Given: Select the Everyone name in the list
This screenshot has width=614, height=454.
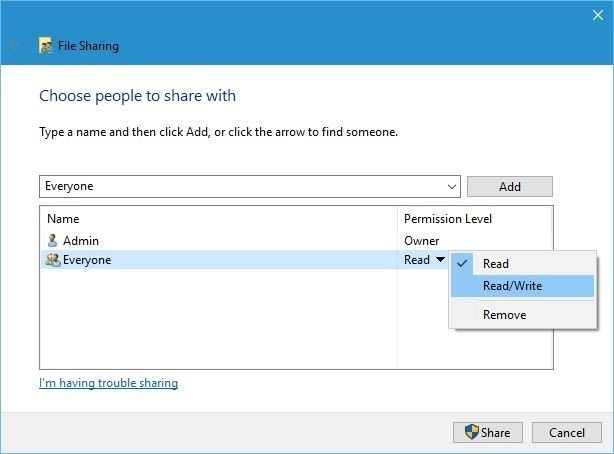Looking at the screenshot, I should (x=87, y=260).
